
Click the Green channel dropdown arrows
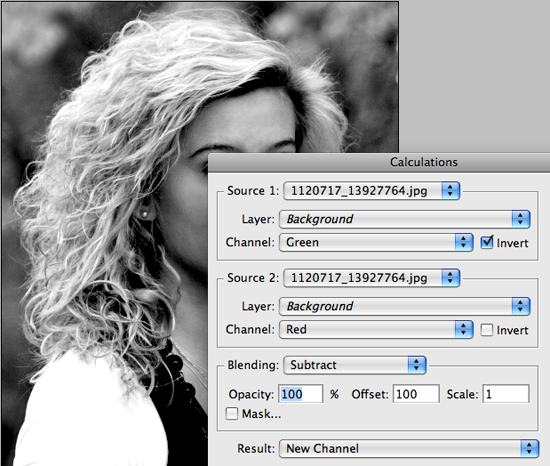point(464,242)
